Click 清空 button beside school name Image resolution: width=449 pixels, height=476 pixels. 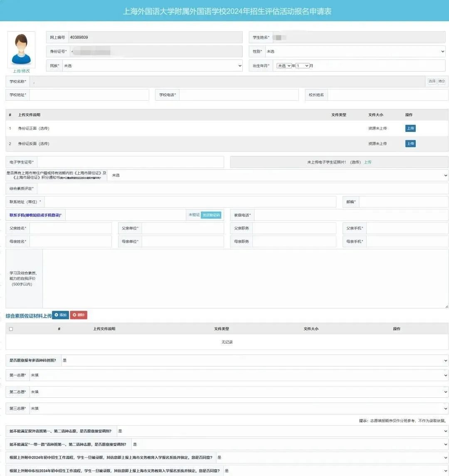pyautogui.click(x=442, y=82)
